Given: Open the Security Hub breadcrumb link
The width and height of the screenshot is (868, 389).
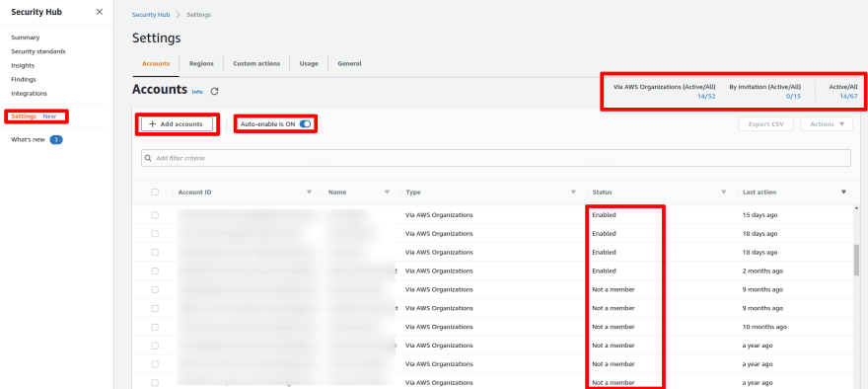Looking at the screenshot, I should tap(151, 15).
